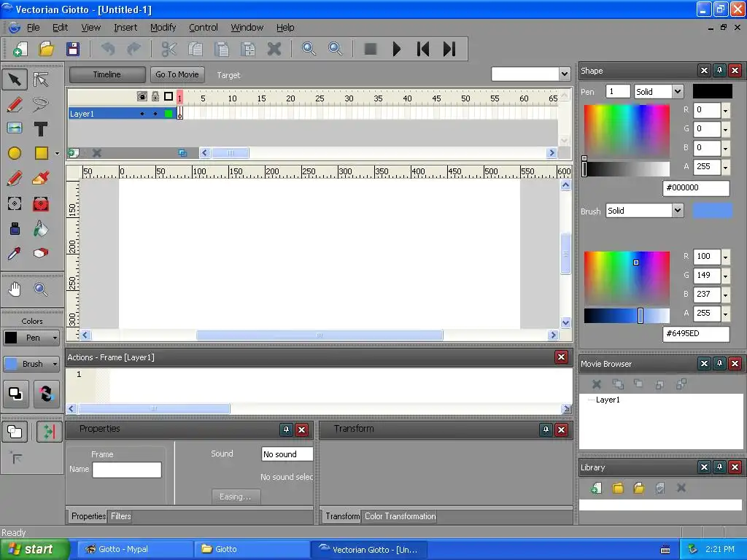
Task: Toggle Layer1 visibility dot
Action: (x=142, y=114)
